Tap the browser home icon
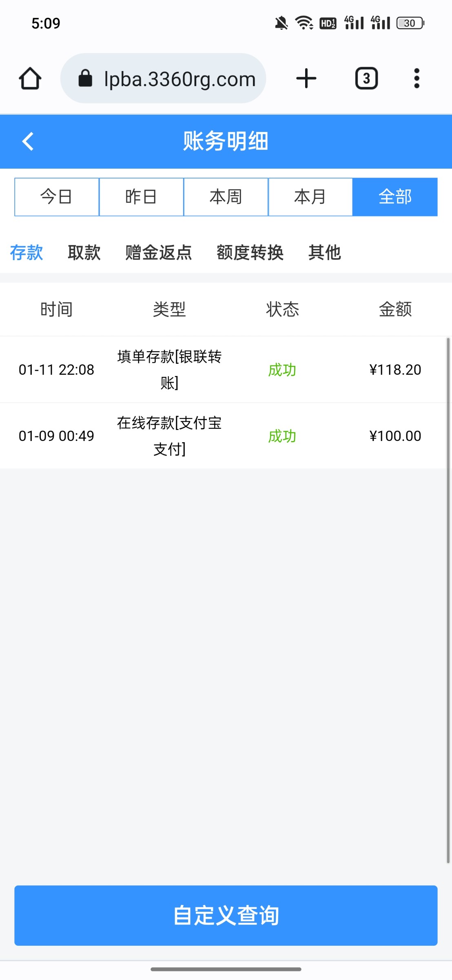 click(x=30, y=78)
